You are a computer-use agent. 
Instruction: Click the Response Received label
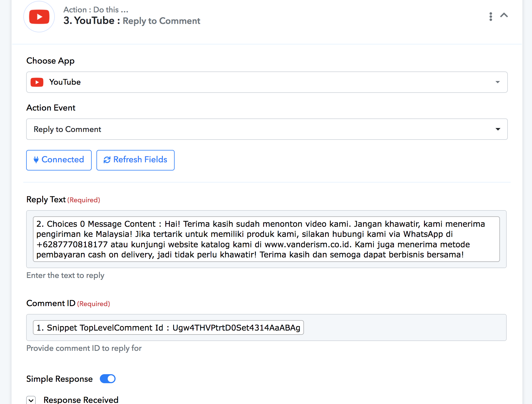coord(81,400)
